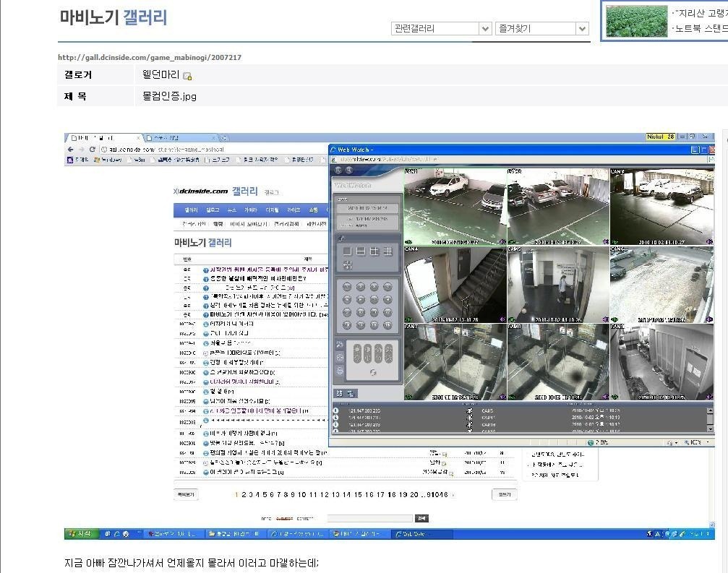
Task: Click the gall.dcinside address bar in Chrome
Action: (213, 150)
